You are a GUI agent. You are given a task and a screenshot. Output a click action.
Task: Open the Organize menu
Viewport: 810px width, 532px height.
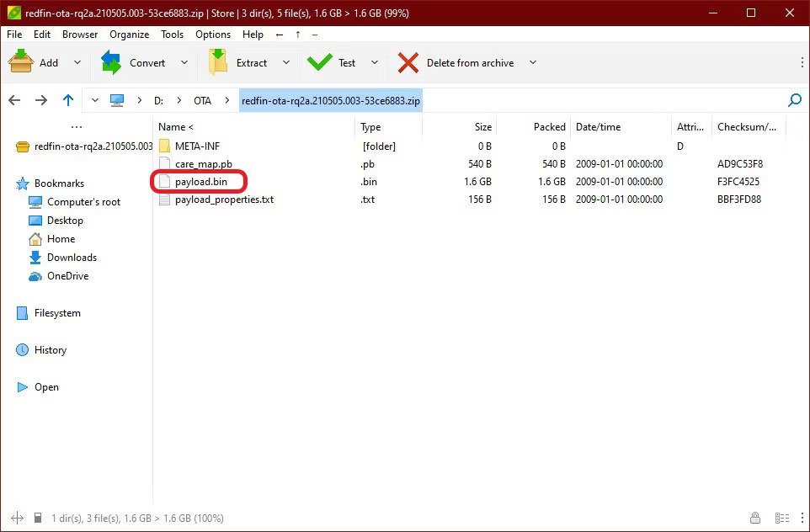point(129,34)
